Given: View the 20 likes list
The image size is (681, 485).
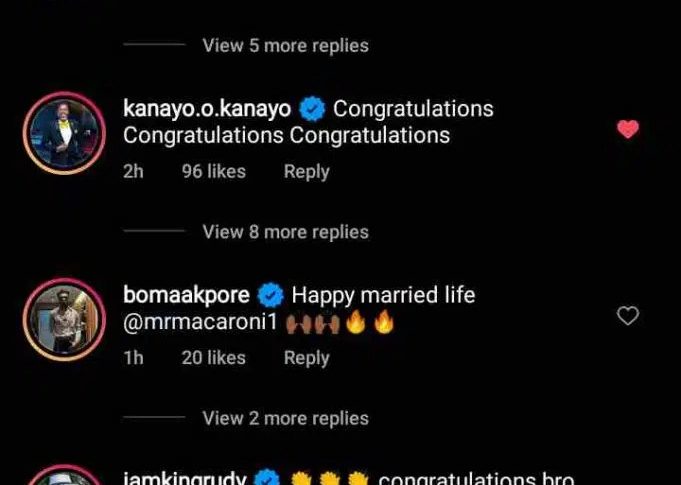Looking at the screenshot, I should 213,358.
